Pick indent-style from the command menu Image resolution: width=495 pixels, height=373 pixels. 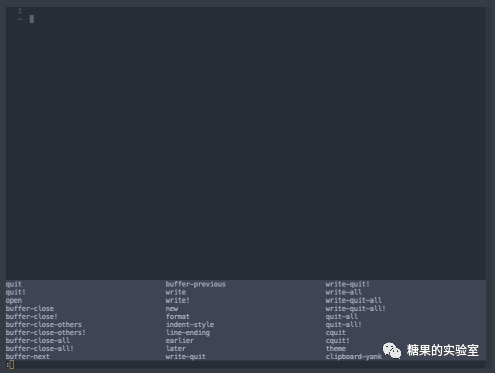click(x=190, y=324)
